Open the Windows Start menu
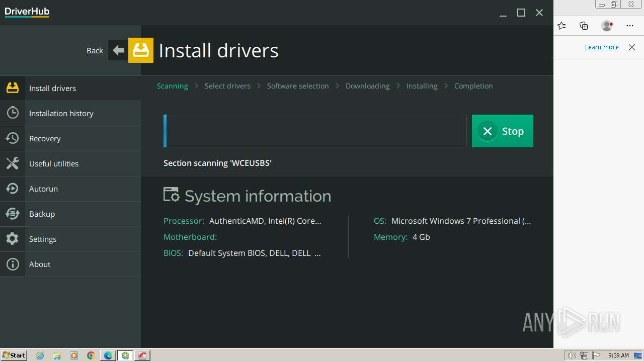644x362 pixels. (14, 355)
